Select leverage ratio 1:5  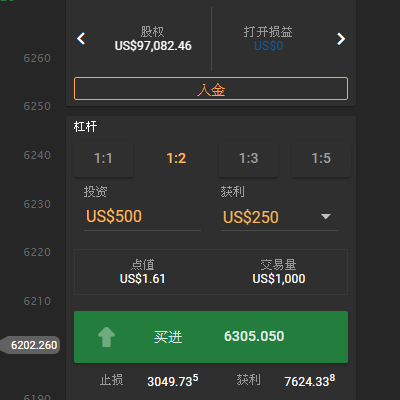[x=321, y=159]
